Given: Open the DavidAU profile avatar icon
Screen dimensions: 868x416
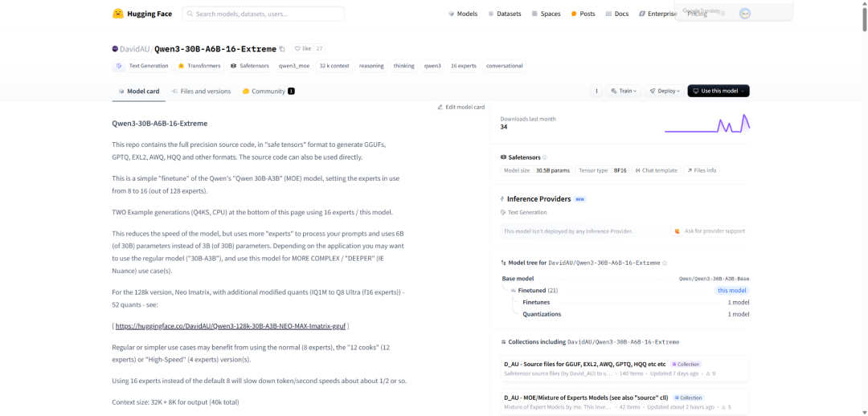Looking at the screenshot, I should 115,49.
